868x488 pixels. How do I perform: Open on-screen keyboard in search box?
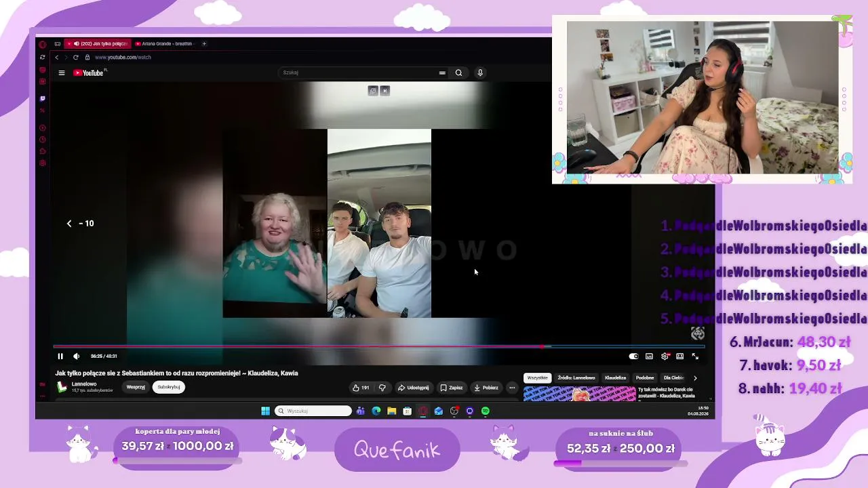[x=442, y=73]
